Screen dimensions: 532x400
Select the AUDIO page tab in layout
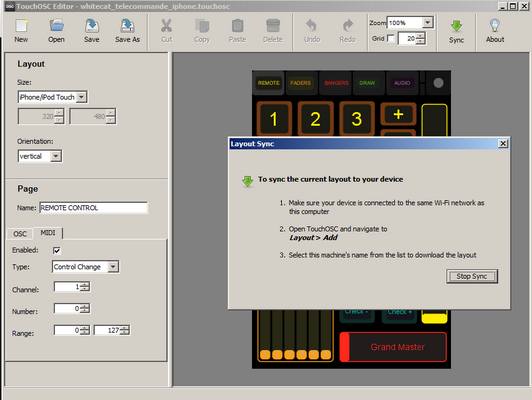[402, 83]
